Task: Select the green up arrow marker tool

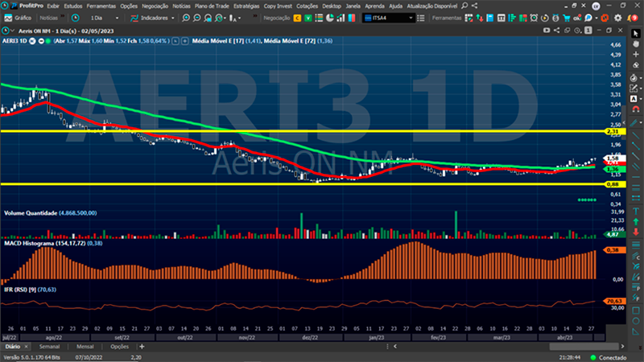Action: point(636,222)
